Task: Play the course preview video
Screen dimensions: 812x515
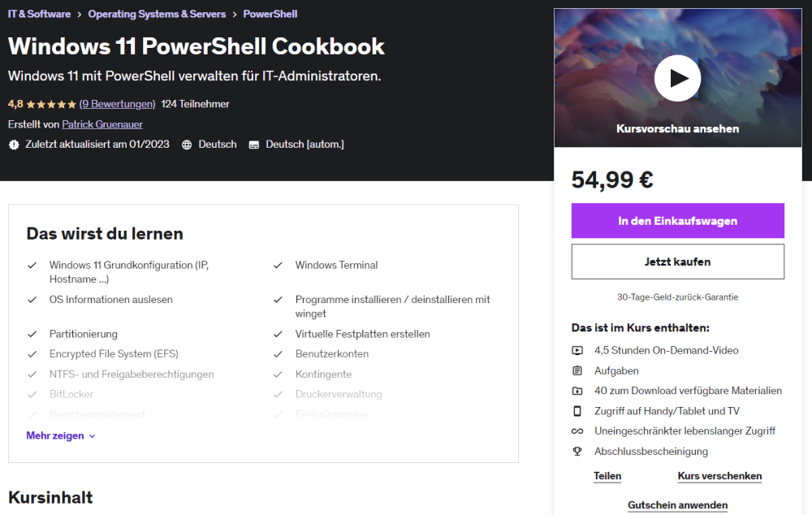Action: click(x=677, y=78)
